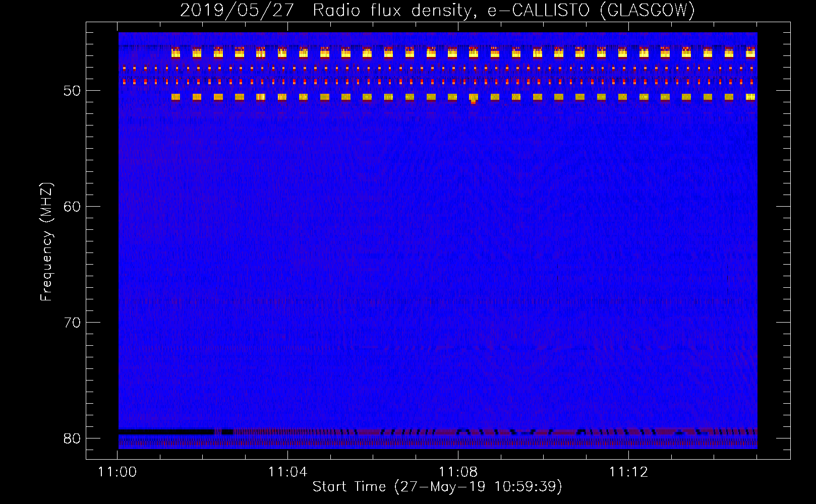Viewport: 816px width, 504px height.
Task: Click the red spot under the 11:08 burst
Action: coord(473,102)
